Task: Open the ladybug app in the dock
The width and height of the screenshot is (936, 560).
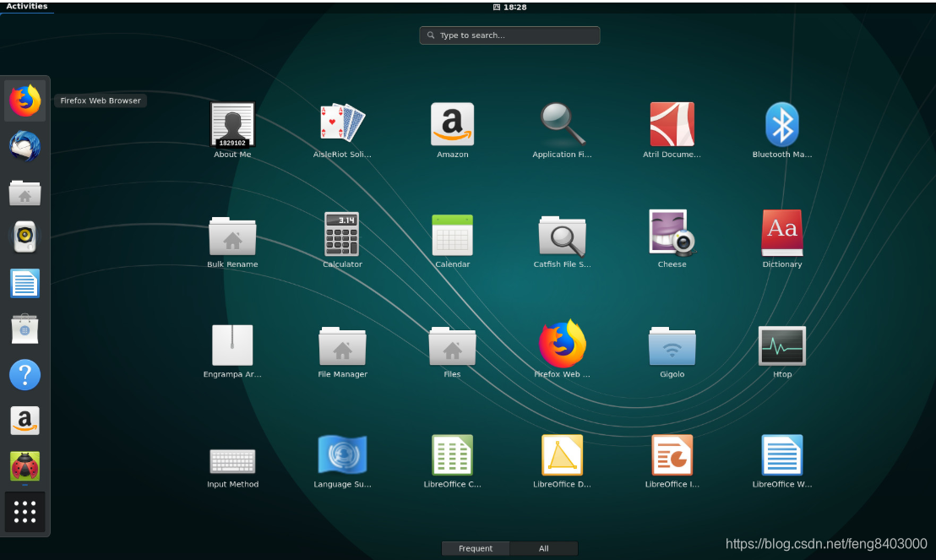Action: (x=25, y=466)
